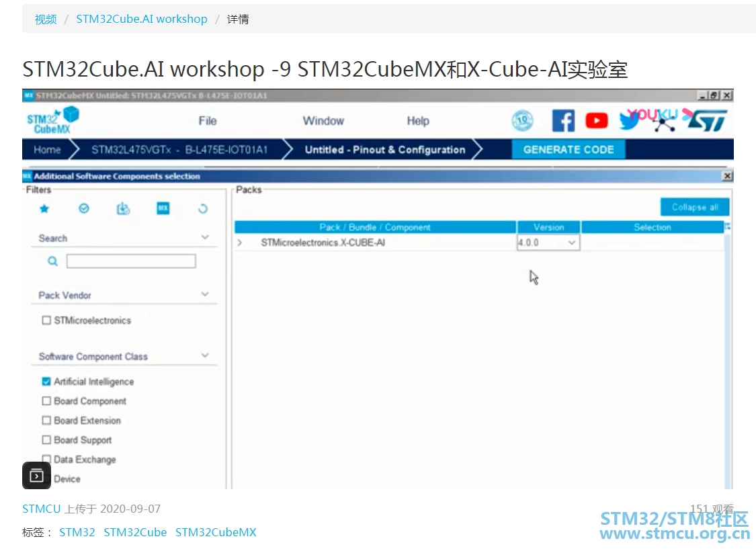
Task: Check the Board Extension checkbox
Action: (46, 420)
